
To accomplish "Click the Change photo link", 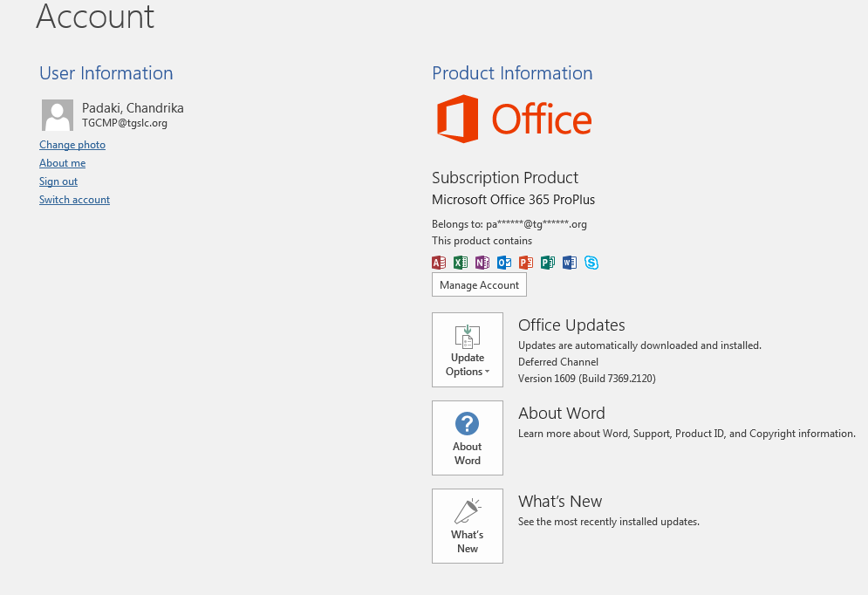I will click(x=72, y=145).
